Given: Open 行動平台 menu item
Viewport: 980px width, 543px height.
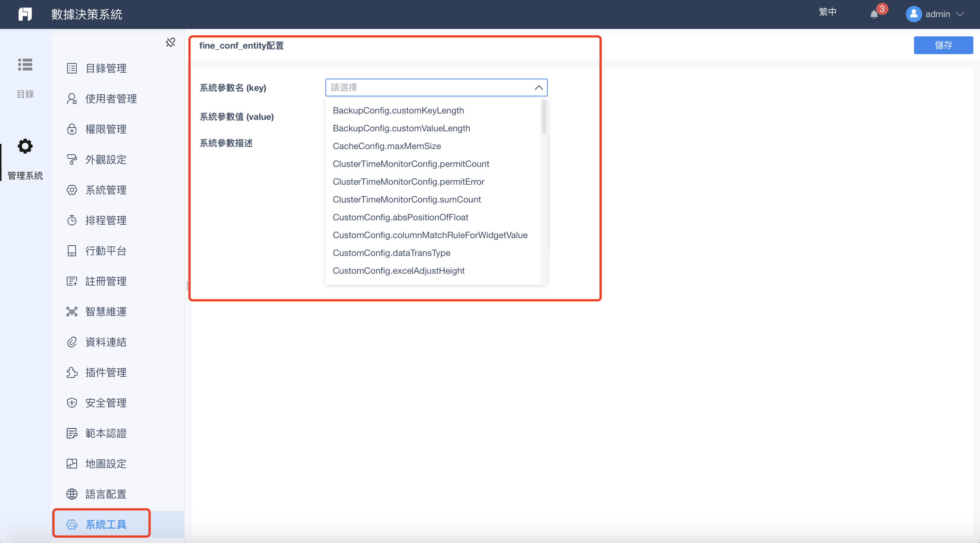Looking at the screenshot, I should point(117,251).
